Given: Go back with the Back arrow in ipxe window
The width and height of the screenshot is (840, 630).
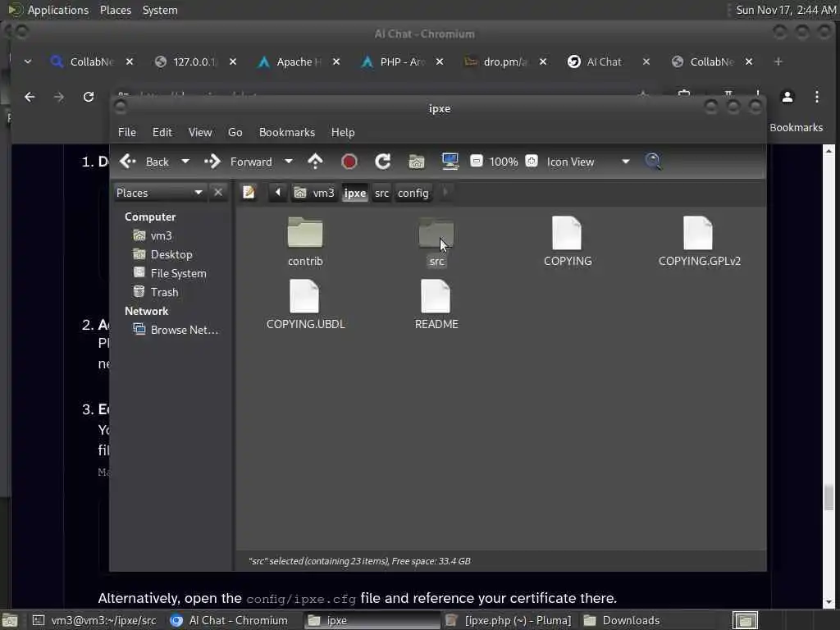Looking at the screenshot, I should point(144,162).
